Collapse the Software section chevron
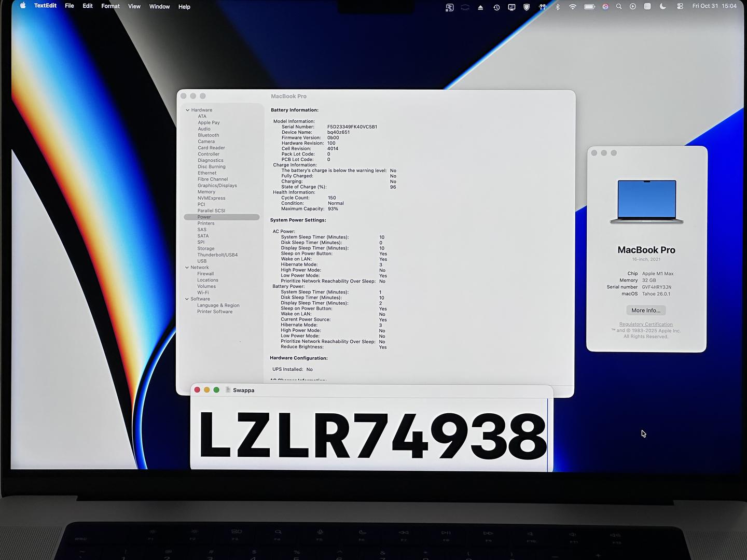Image resolution: width=747 pixels, height=560 pixels. [x=187, y=299]
